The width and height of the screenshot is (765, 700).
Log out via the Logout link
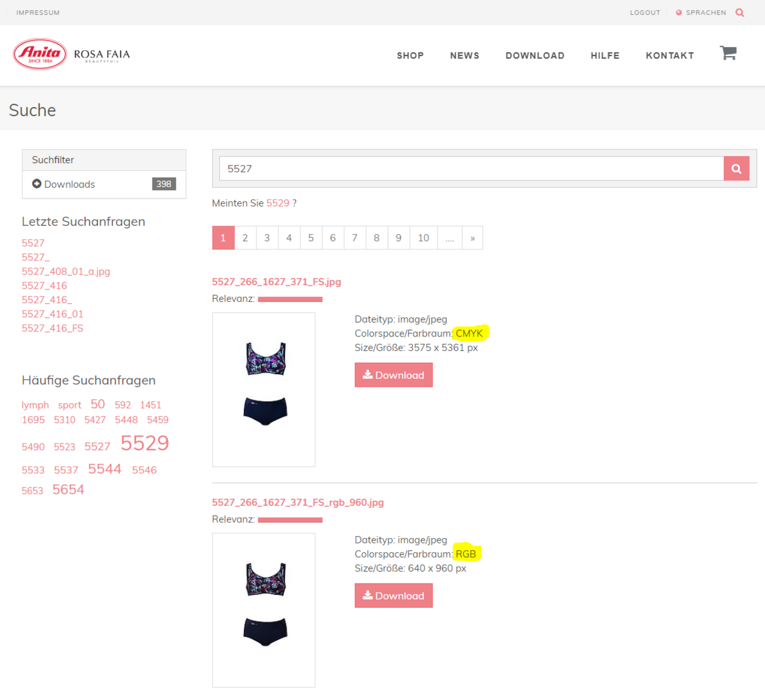click(x=644, y=13)
